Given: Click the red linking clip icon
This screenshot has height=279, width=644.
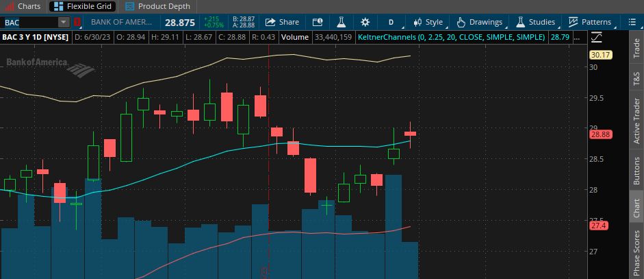Looking at the screenshot, I should [77, 23].
